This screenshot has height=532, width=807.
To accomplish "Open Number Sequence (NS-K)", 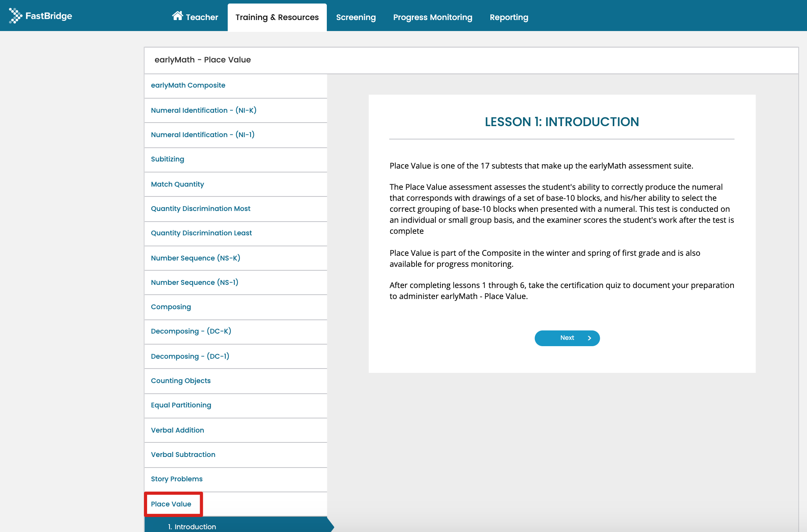I will pyautogui.click(x=236, y=258).
